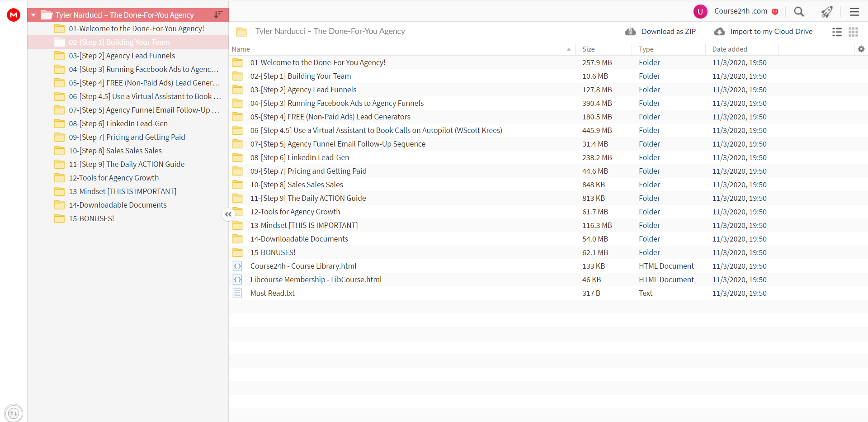The height and width of the screenshot is (422, 868).
Task: Open column settings gear icon
Action: tap(861, 49)
